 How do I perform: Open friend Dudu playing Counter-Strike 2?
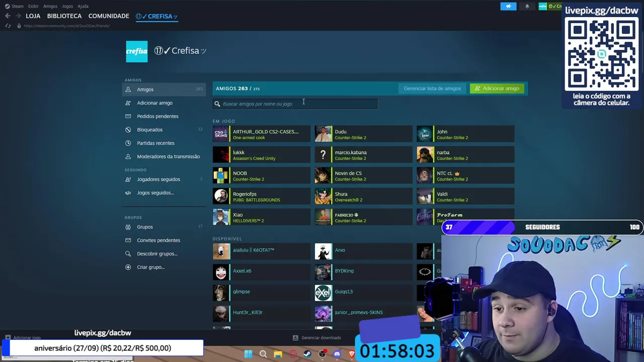[363, 134]
